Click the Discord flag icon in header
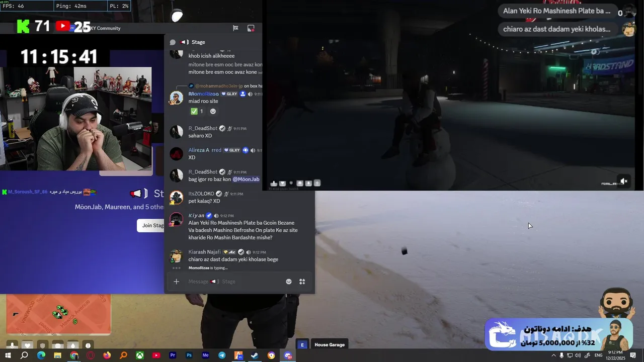 click(235, 28)
